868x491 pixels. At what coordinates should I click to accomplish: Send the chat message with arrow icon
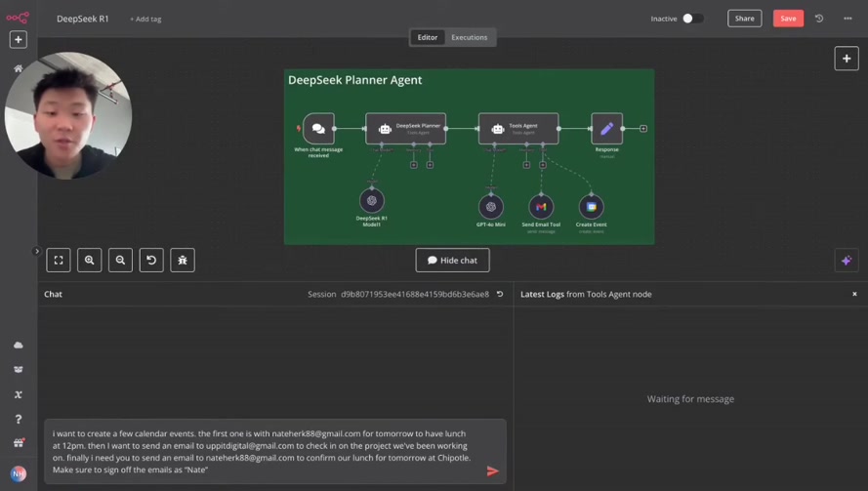(x=493, y=471)
